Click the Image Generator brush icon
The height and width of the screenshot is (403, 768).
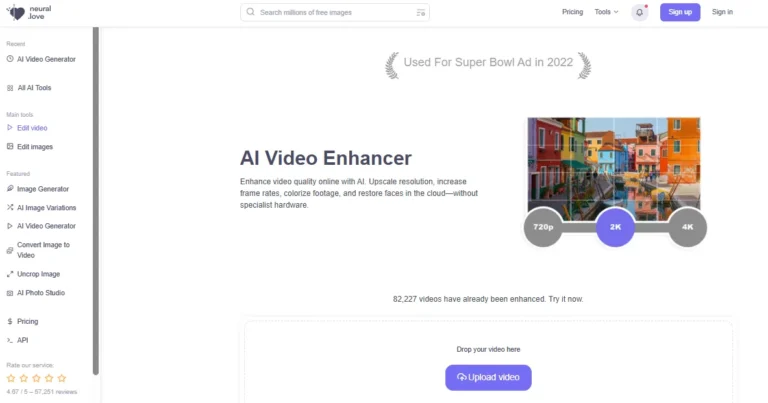point(10,189)
